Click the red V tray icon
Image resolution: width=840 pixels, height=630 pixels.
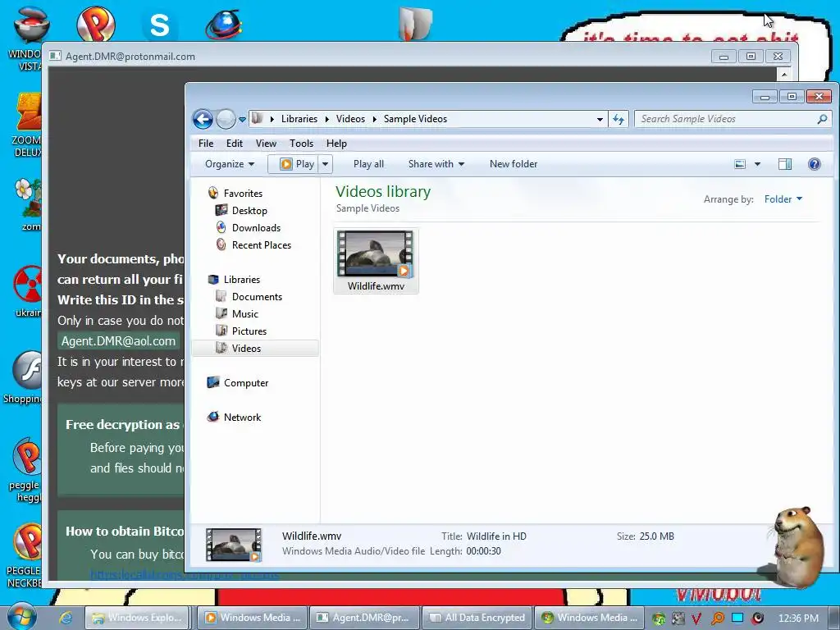[696, 619]
